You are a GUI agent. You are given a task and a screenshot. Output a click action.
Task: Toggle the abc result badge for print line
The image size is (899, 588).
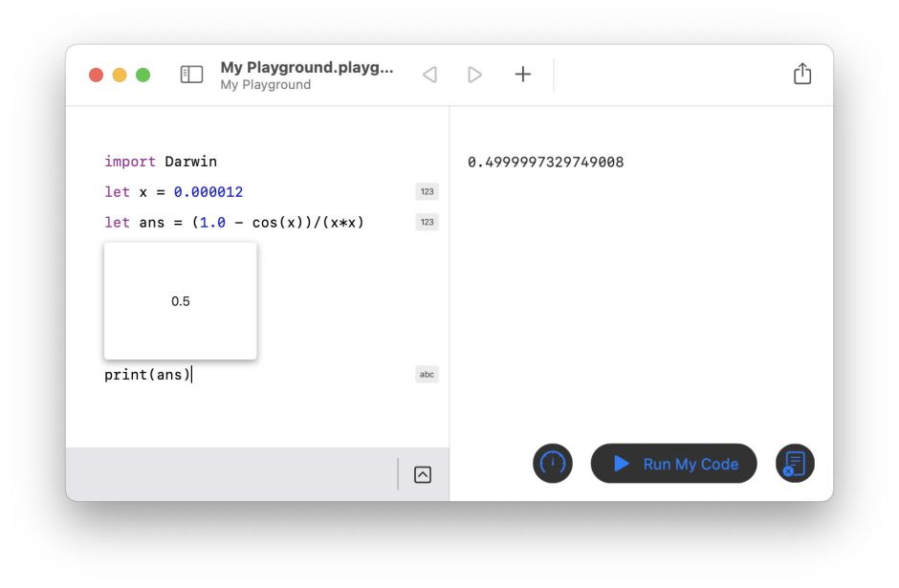427,375
